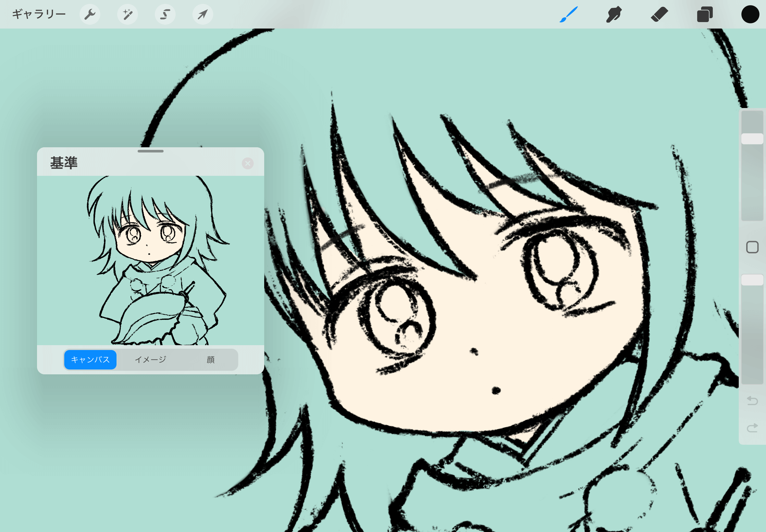Activate the Transform arrow tool
766x532 pixels.
[203, 14]
